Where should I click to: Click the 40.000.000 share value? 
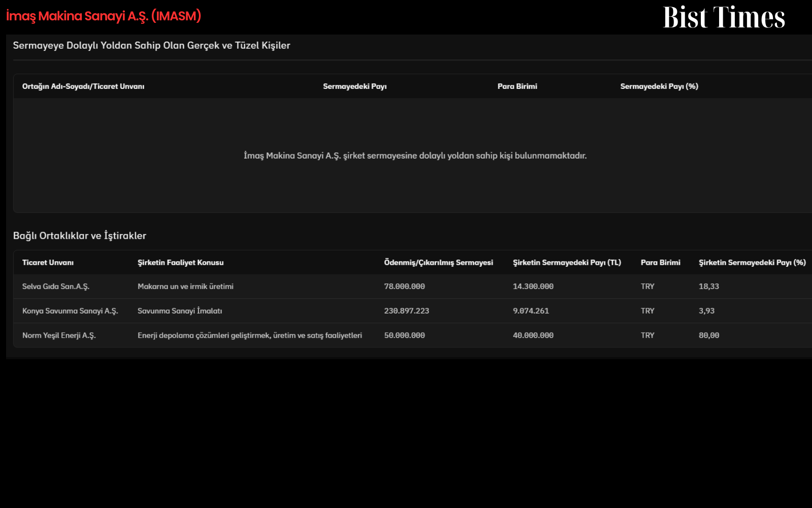coord(533,335)
